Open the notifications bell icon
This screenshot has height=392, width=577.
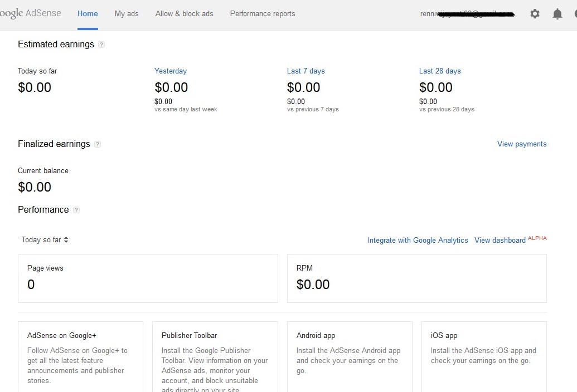[557, 14]
